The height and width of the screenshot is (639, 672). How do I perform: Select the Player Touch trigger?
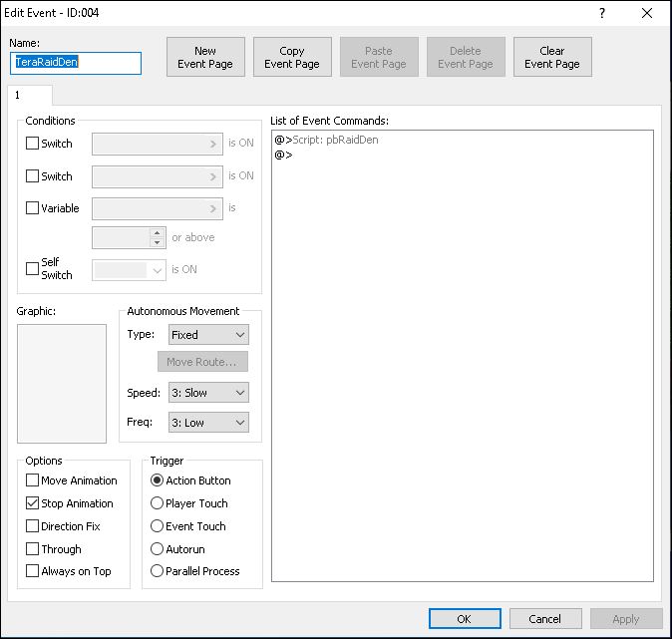coord(158,503)
